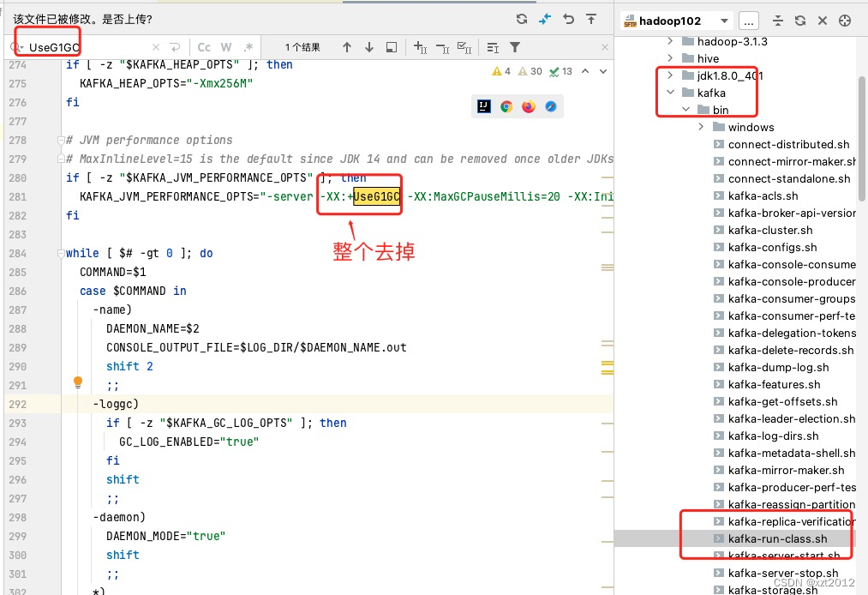Clear the UseG1GC search text
This screenshot has height=595, width=868.
pos(156,48)
